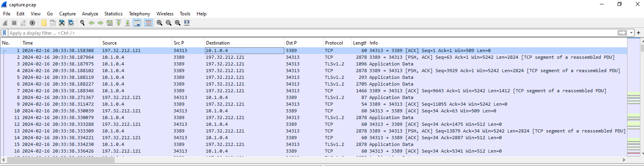This screenshot has height=166, width=644.
Task: Click the resize columns toolbar icon
Action: tap(187, 23)
